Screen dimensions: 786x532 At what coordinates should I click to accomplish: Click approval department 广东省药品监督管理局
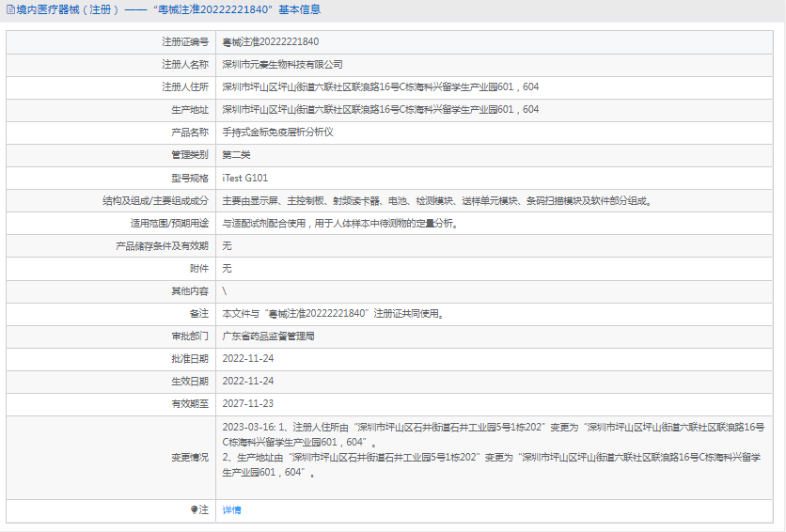pyautogui.click(x=269, y=336)
